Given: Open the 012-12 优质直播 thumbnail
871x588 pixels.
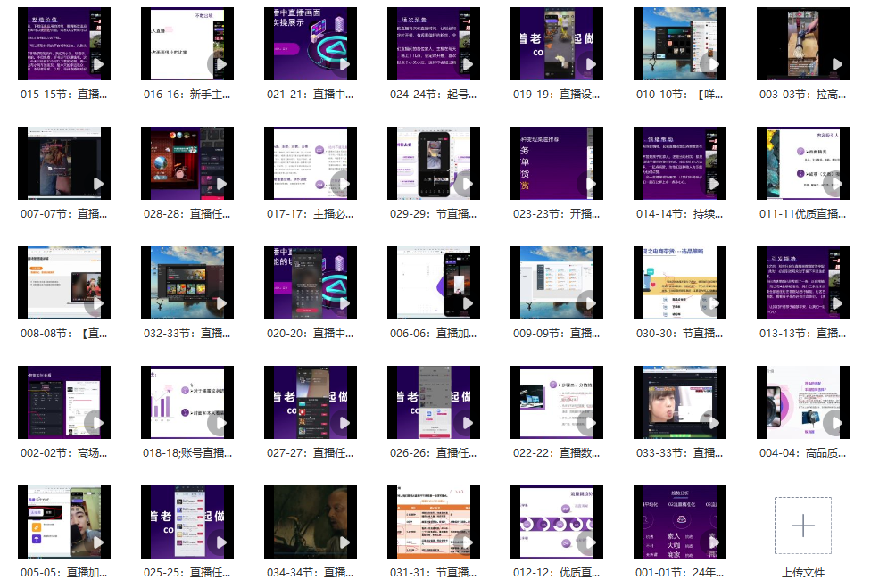Looking at the screenshot, I should 556,523.
